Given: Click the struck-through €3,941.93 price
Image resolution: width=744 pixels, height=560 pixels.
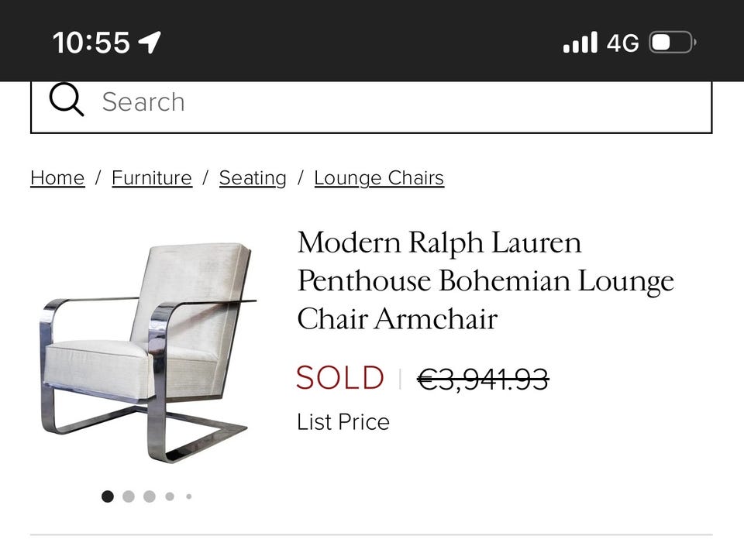Looking at the screenshot, I should pyautogui.click(x=483, y=380).
